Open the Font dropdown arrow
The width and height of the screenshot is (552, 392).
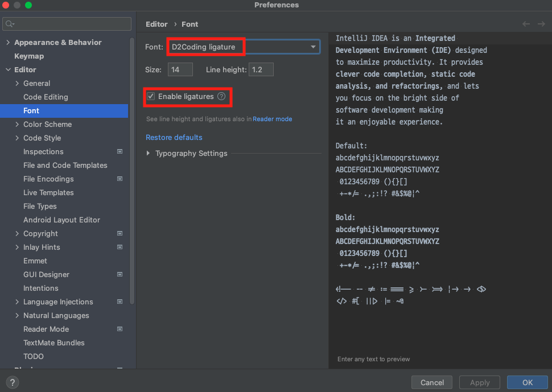pyautogui.click(x=313, y=47)
